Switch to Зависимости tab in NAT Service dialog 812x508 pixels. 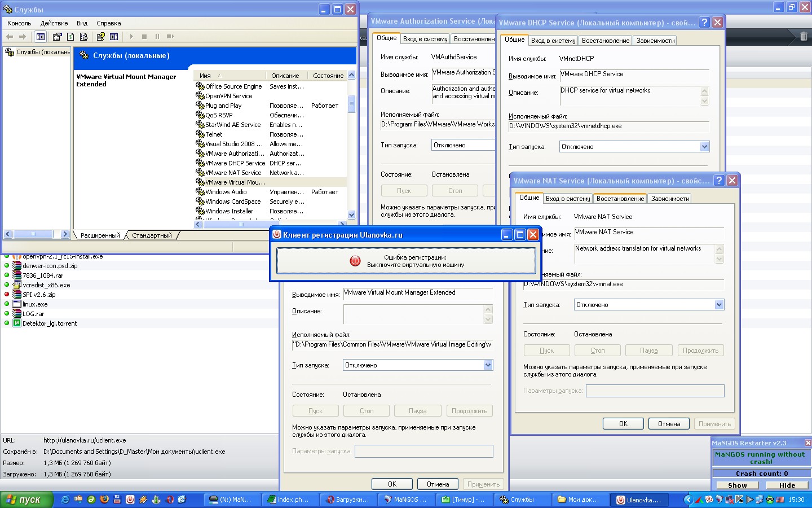(670, 199)
